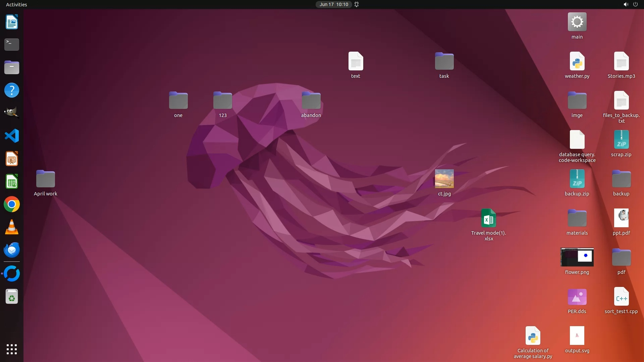Click the power icon in top bar
The width and height of the screenshot is (644, 362).
[x=635, y=4]
